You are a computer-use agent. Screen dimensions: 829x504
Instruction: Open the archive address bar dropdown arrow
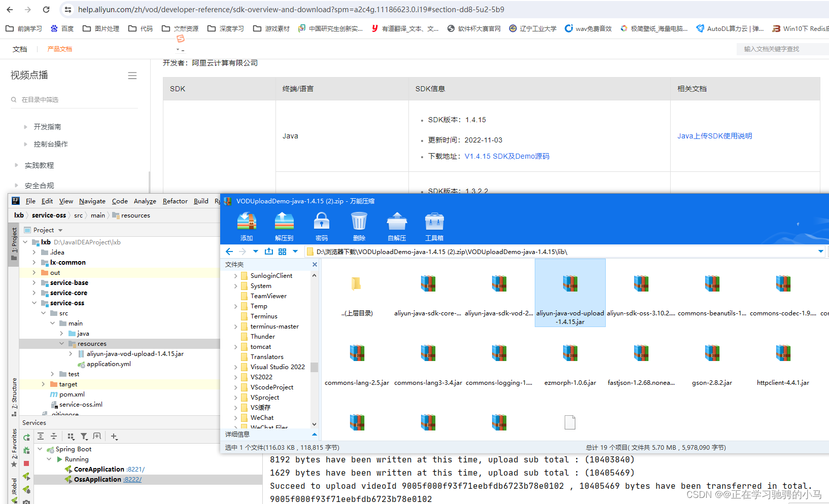click(820, 251)
